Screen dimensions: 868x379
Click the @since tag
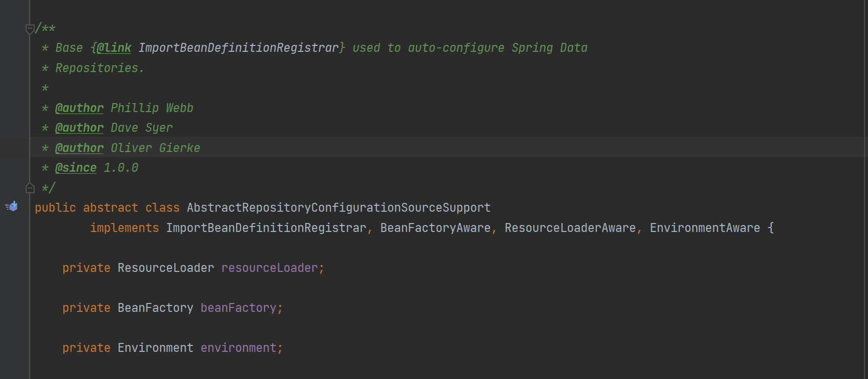[76, 168]
